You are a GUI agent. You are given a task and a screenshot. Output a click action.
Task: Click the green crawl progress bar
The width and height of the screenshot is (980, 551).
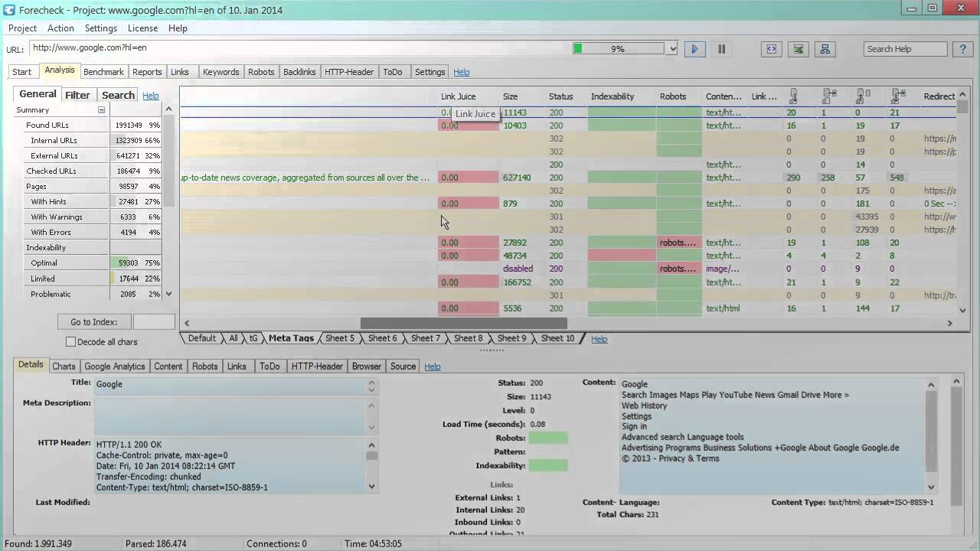(620, 49)
